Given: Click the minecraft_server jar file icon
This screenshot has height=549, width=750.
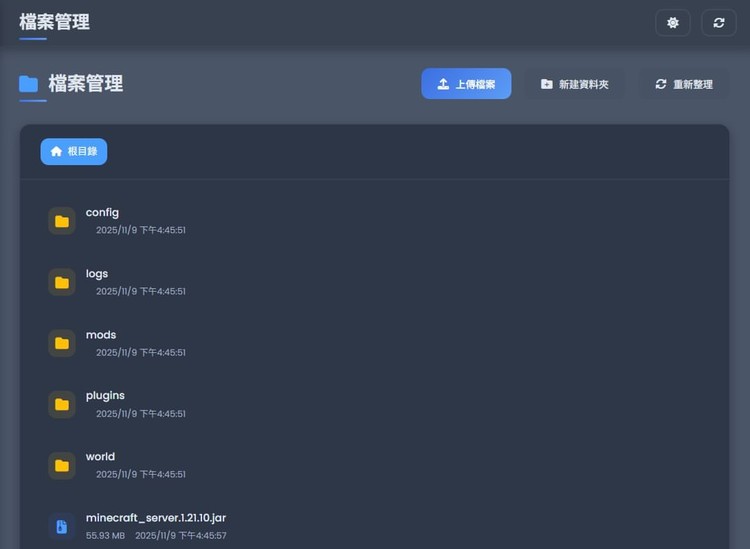Looking at the screenshot, I should click(62, 527).
